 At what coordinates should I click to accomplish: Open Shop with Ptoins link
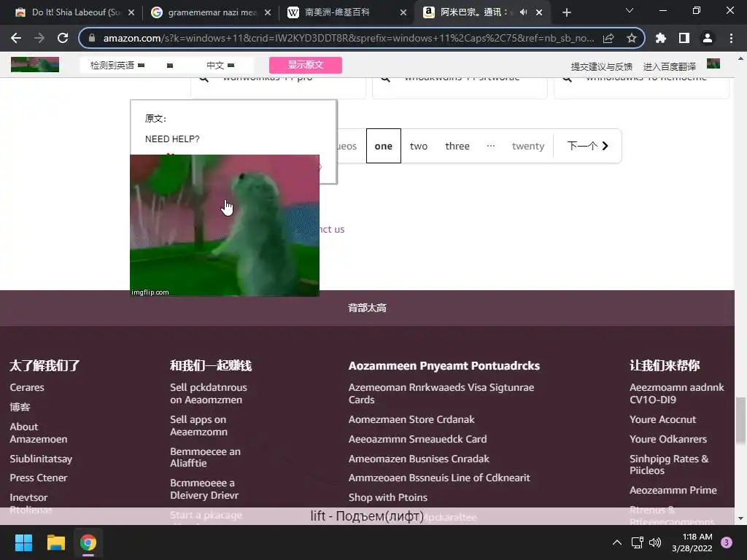(388, 497)
